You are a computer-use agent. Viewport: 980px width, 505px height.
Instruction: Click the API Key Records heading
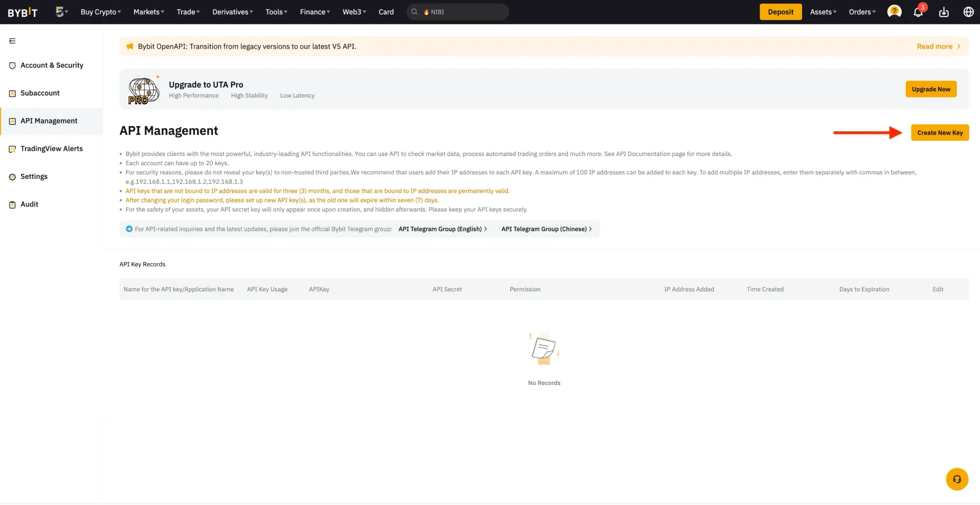point(142,265)
